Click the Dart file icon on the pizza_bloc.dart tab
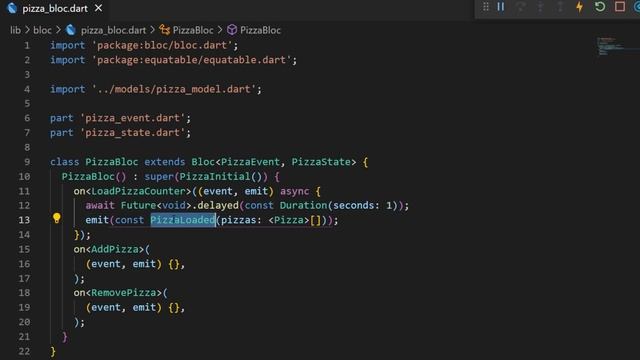This screenshot has width=640, height=360. pos(12,8)
